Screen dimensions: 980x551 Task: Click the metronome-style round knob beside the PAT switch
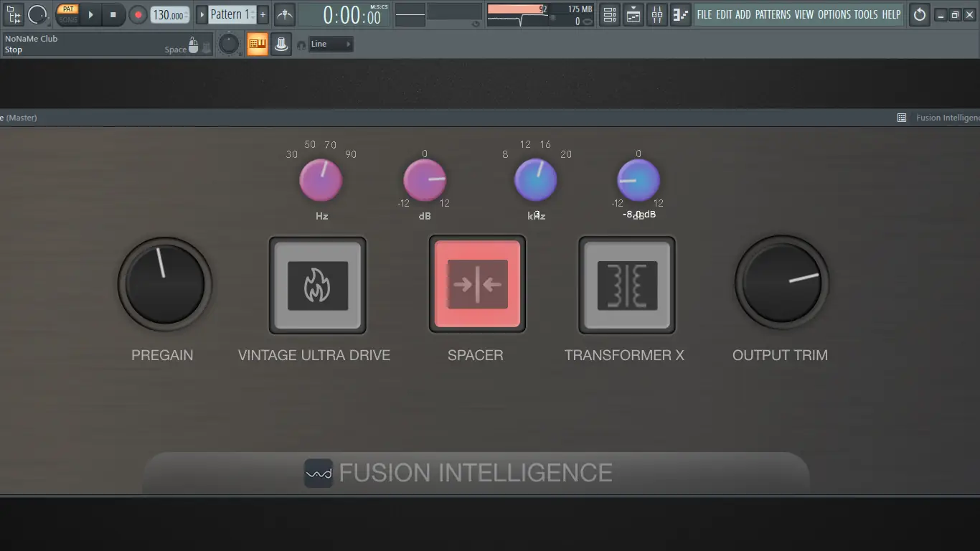37,14
